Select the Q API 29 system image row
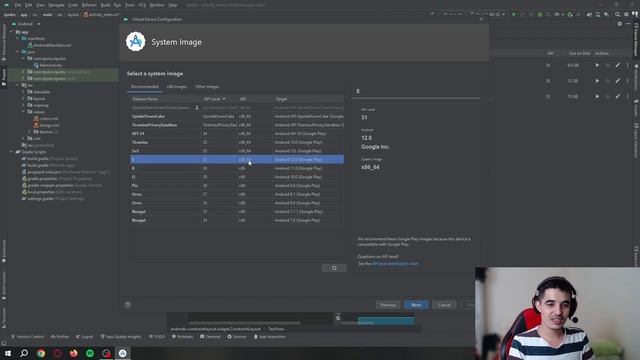The width and height of the screenshot is (640, 360). (237, 177)
